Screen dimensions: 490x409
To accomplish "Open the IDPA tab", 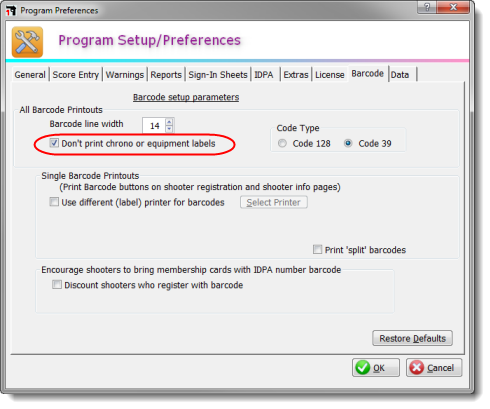I will coord(264,75).
